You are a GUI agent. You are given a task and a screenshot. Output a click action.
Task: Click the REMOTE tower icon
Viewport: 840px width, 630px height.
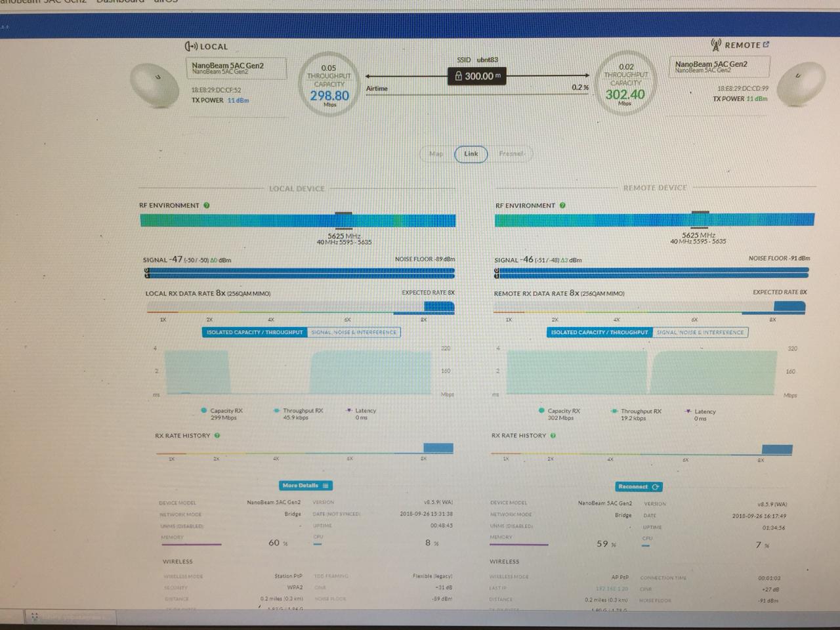click(x=716, y=45)
